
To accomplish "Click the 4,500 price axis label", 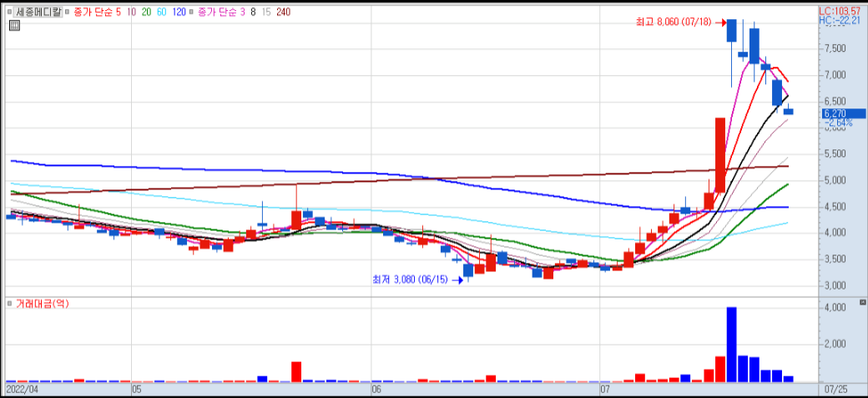I will pos(835,207).
